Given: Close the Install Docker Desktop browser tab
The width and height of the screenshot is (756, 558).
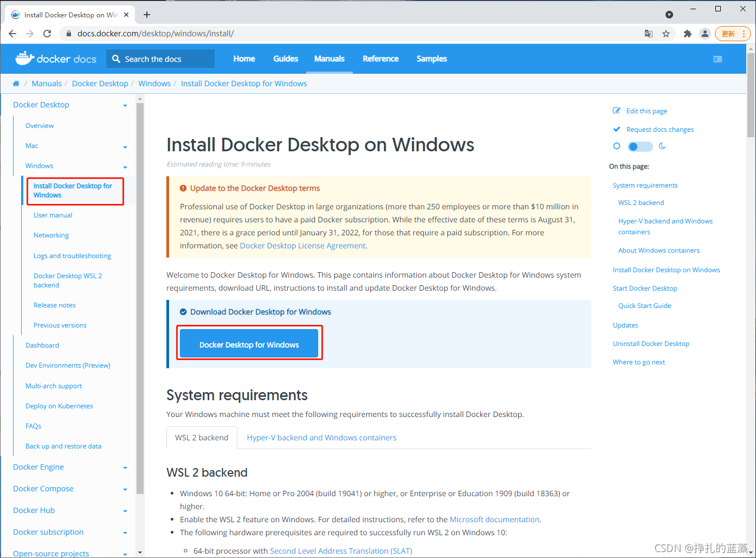Looking at the screenshot, I should point(127,15).
